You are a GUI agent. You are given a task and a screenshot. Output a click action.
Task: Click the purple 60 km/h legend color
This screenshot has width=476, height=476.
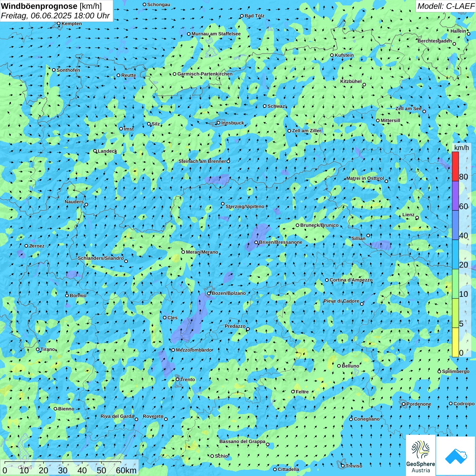pyautogui.click(x=455, y=196)
